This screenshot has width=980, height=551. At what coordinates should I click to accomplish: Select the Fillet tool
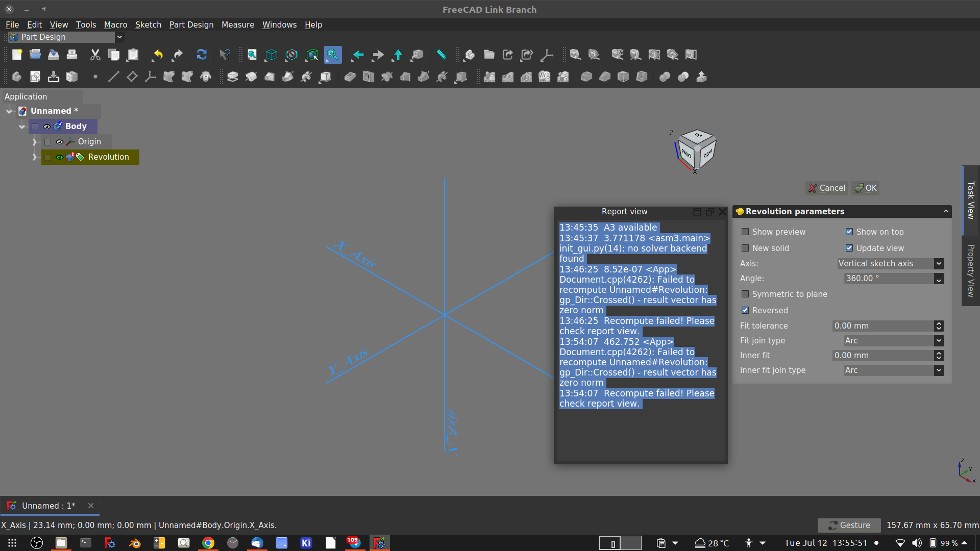tap(586, 77)
